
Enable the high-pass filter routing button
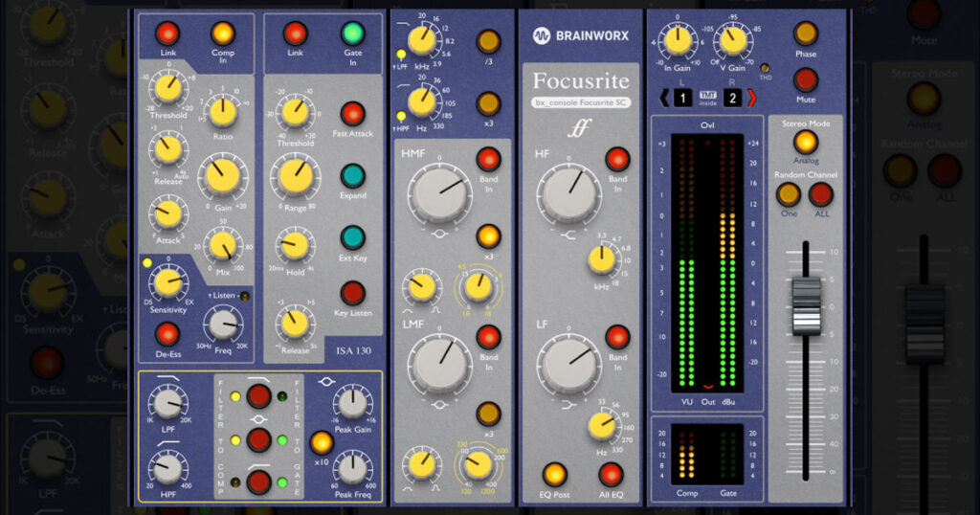click(x=258, y=482)
